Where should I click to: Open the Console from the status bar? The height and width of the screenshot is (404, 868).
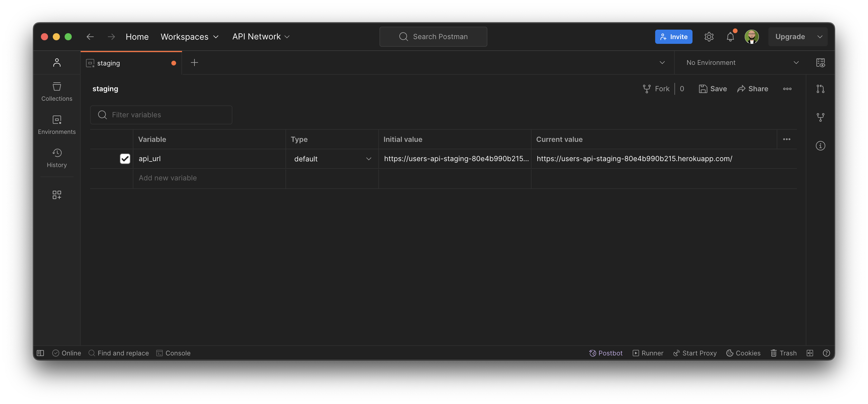[173, 353]
